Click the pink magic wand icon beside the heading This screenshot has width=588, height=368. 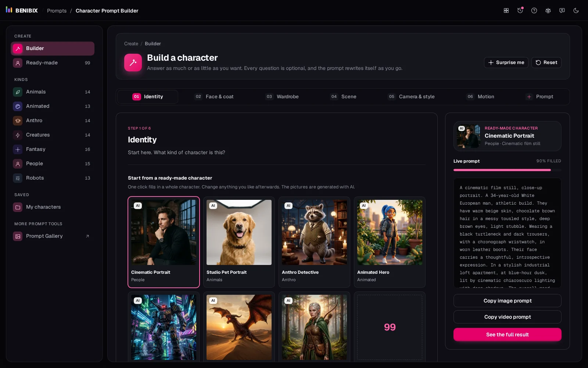pos(133,63)
